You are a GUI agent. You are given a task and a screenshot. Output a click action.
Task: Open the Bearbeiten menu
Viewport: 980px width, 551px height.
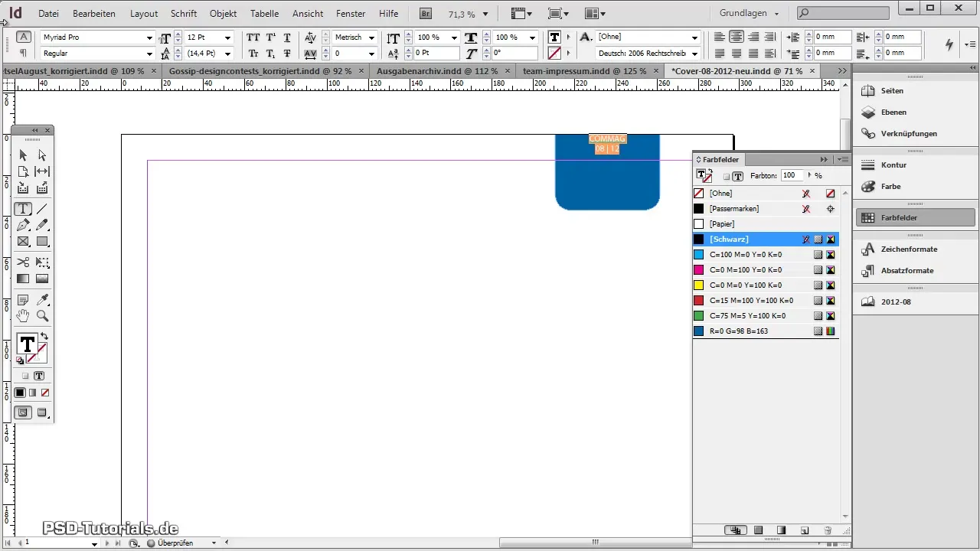click(x=94, y=14)
